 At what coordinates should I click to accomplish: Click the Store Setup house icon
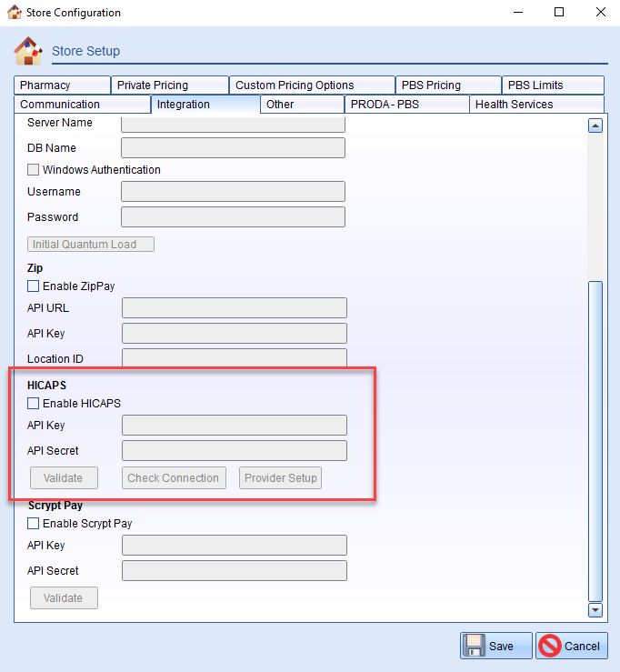click(x=28, y=51)
